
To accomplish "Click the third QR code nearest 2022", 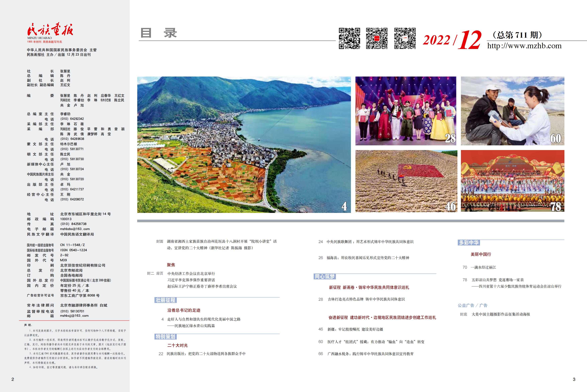I will tap(405, 38).
